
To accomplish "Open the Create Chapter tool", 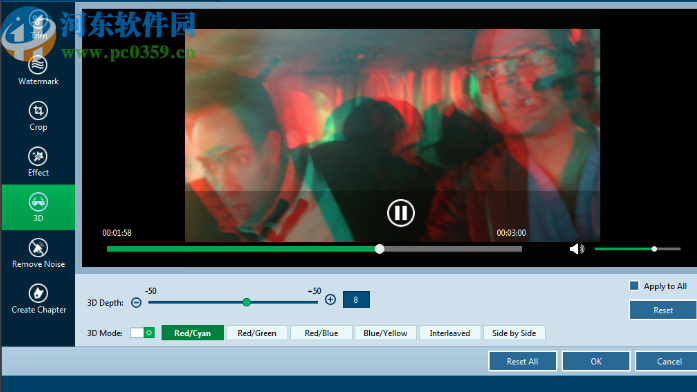I will click(38, 299).
